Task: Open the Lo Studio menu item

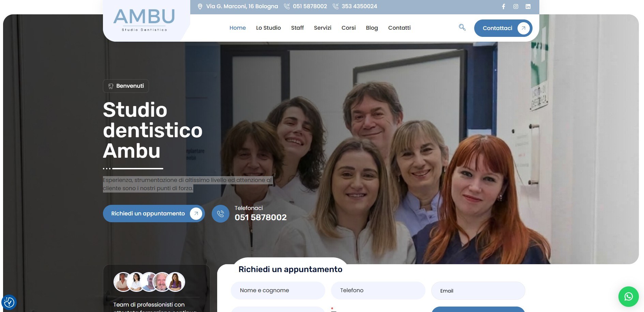Action: pyautogui.click(x=268, y=28)
